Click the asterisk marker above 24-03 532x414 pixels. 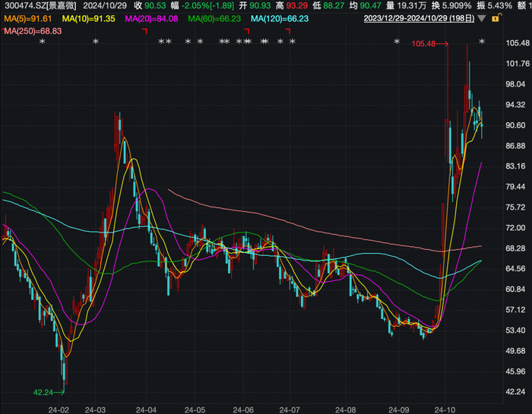(95, 43)
